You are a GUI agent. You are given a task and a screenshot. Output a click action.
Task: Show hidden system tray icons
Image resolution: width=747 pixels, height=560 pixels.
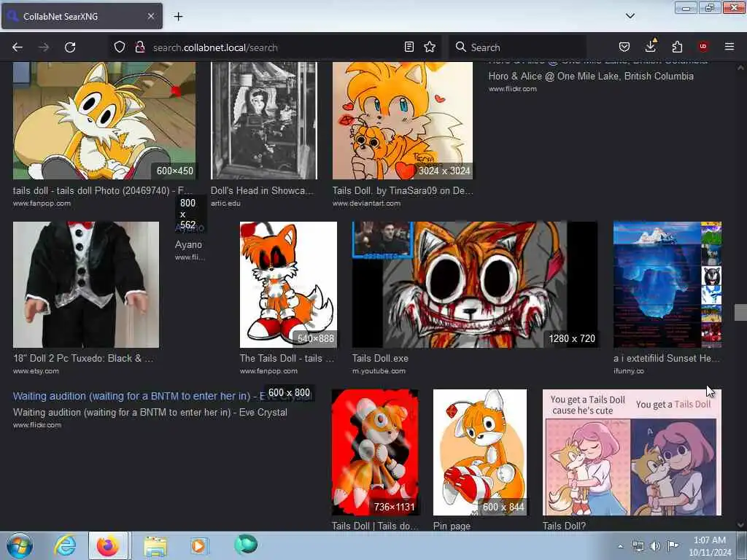point(620,546)
